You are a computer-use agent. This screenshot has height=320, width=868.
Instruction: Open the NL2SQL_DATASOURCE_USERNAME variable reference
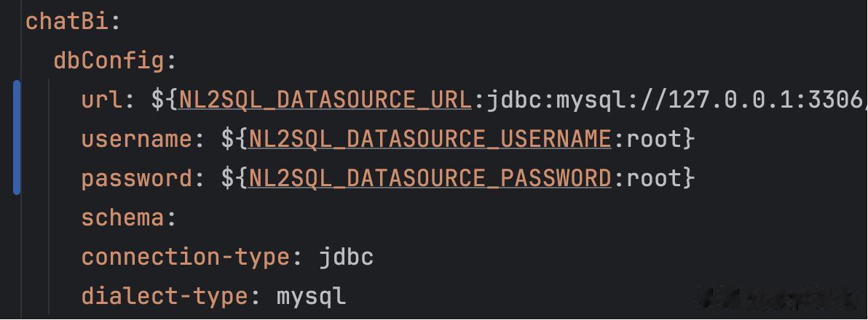point(430,139)
